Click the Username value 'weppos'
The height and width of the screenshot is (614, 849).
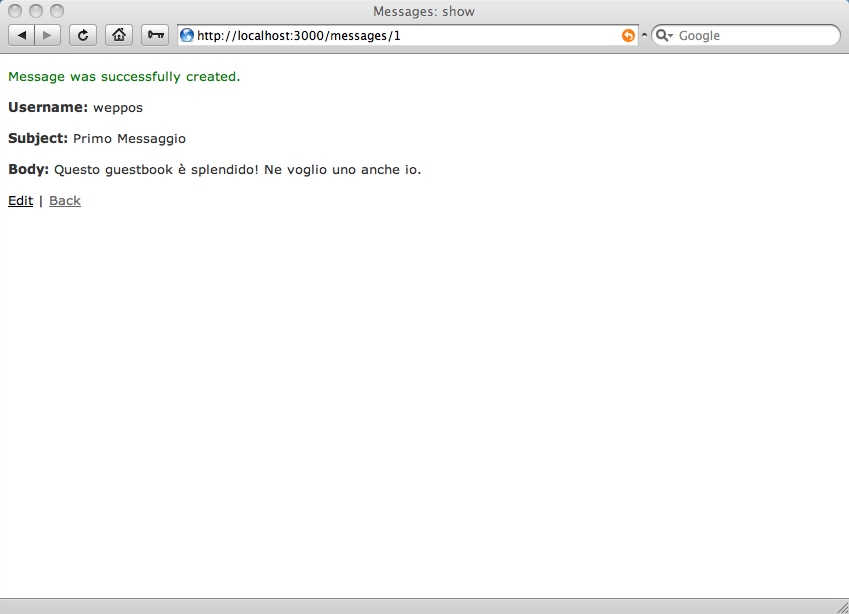pyautogui.click(x=118, y=108)
